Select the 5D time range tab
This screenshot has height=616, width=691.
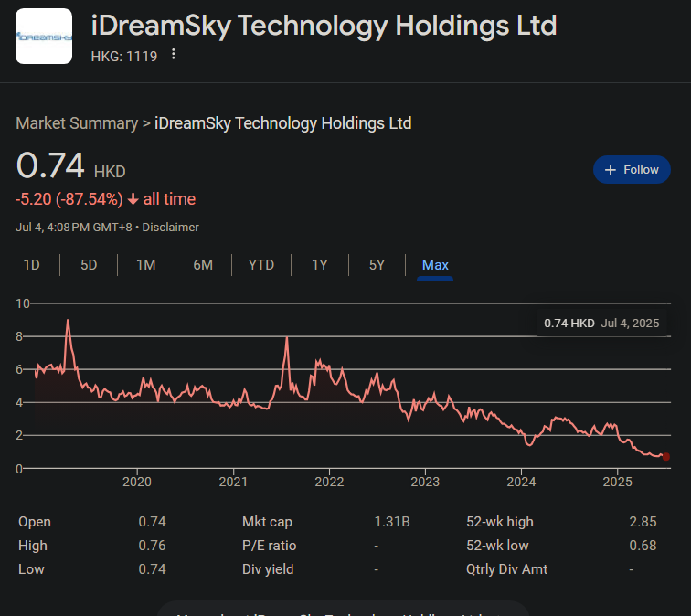click(89, 265)
